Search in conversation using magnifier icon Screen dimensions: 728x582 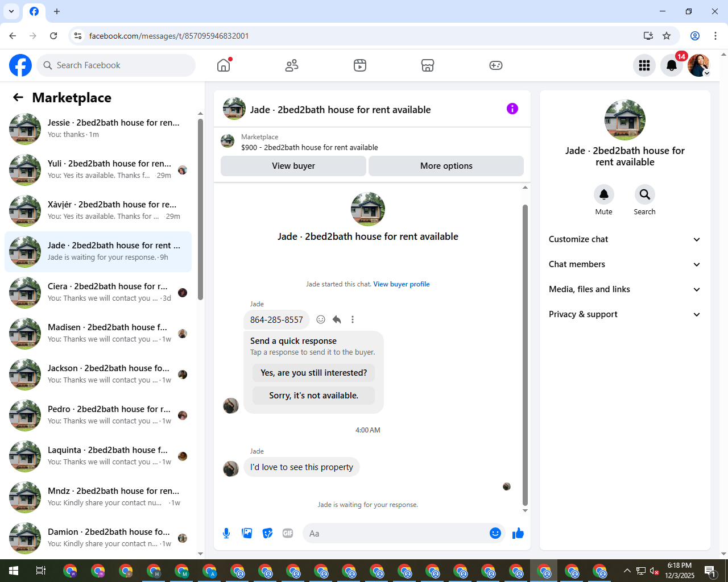pyautogui.click(x=644, y=194)
